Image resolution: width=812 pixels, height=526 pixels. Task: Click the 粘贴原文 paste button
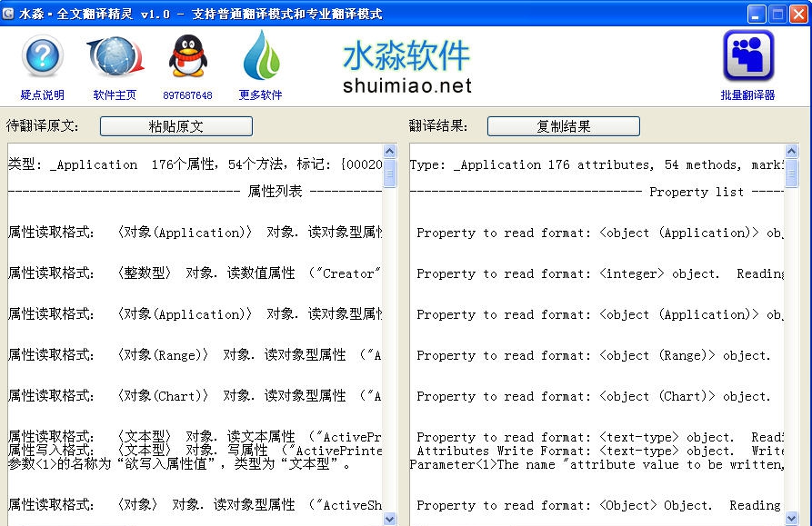click(176, 126)
